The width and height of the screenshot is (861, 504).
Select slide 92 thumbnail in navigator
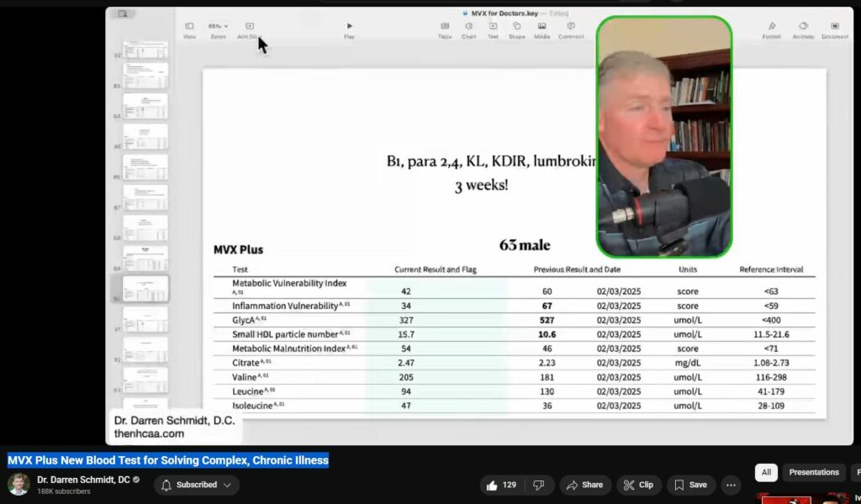(145, 350)
